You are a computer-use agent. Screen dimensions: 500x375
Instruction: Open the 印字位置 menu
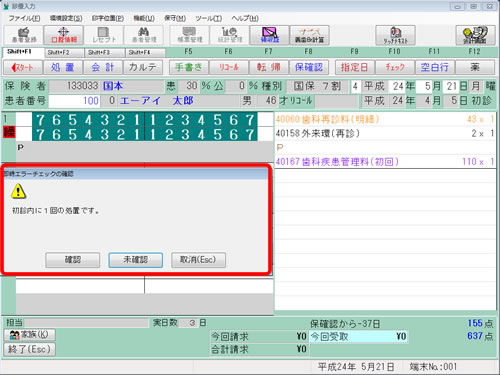click(108, 18)
